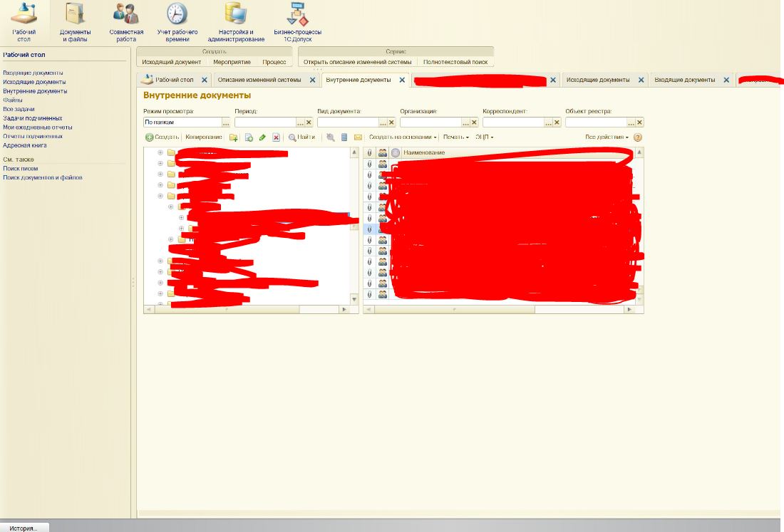Image resolution: width=784 pixels, height=532 pixels.
Task: Open Поиск документов и файлов link
Action: coord(43,177)
